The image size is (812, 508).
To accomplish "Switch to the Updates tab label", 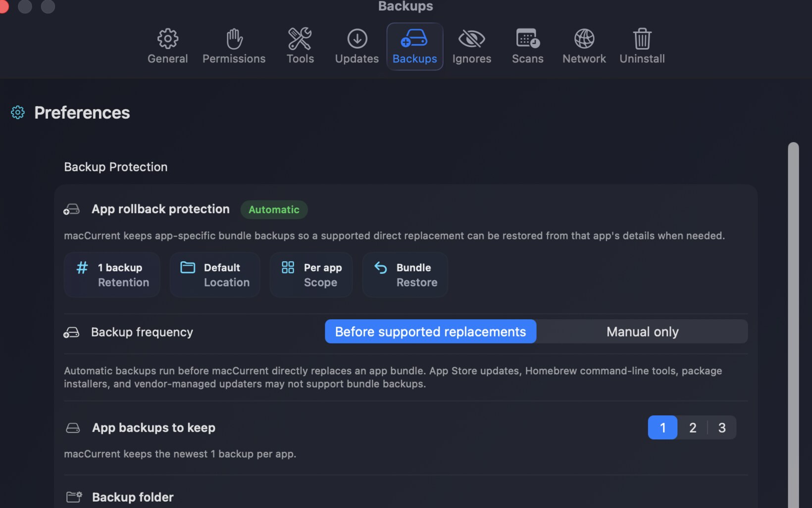I will pyautogui.click(x=357, y=58).
